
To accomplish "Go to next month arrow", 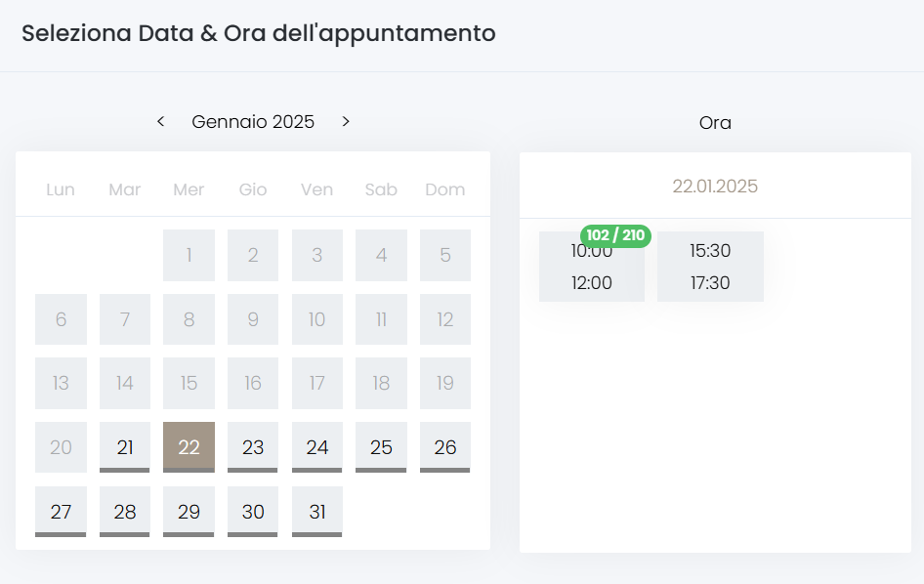I will [x=346, y=121].
